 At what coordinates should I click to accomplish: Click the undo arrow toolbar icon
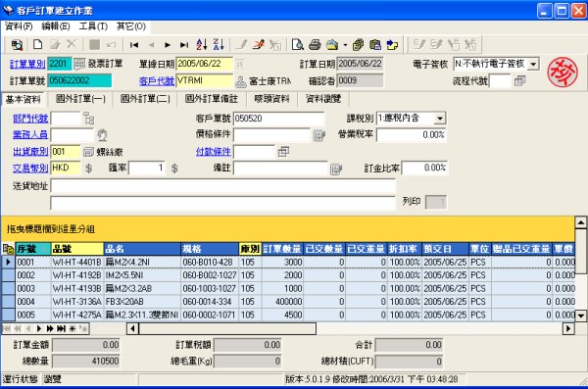click(112, 45)
